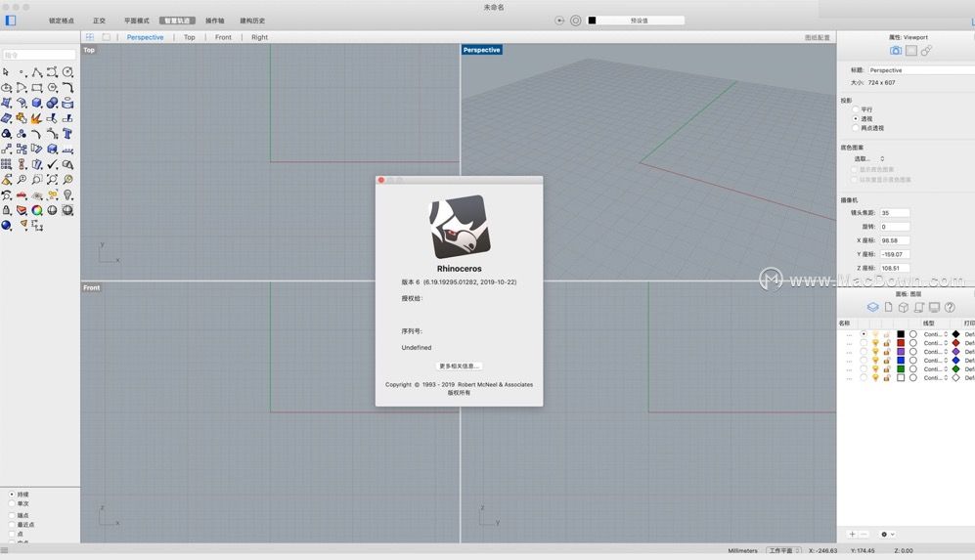Open the layer gear options dropdown
Viewport: 975px width, 560px height.
(x=887, y=535)
